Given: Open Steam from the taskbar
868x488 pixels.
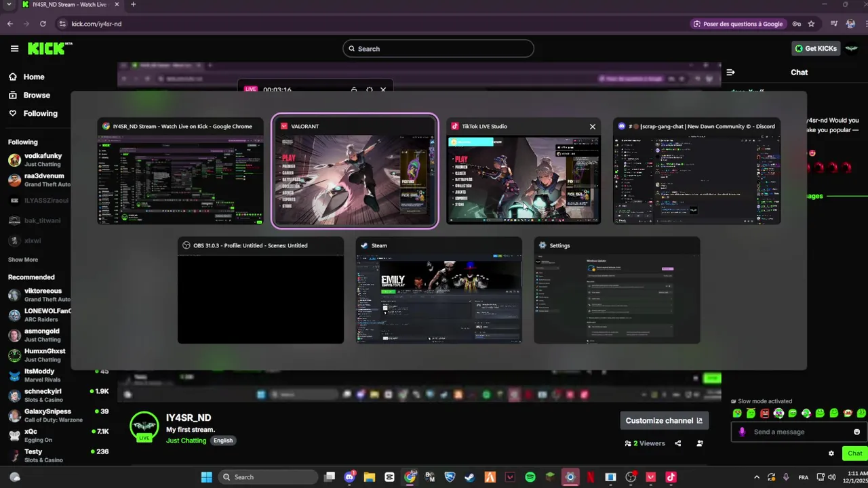Looking at the screenshot, I should click(469, 477).
